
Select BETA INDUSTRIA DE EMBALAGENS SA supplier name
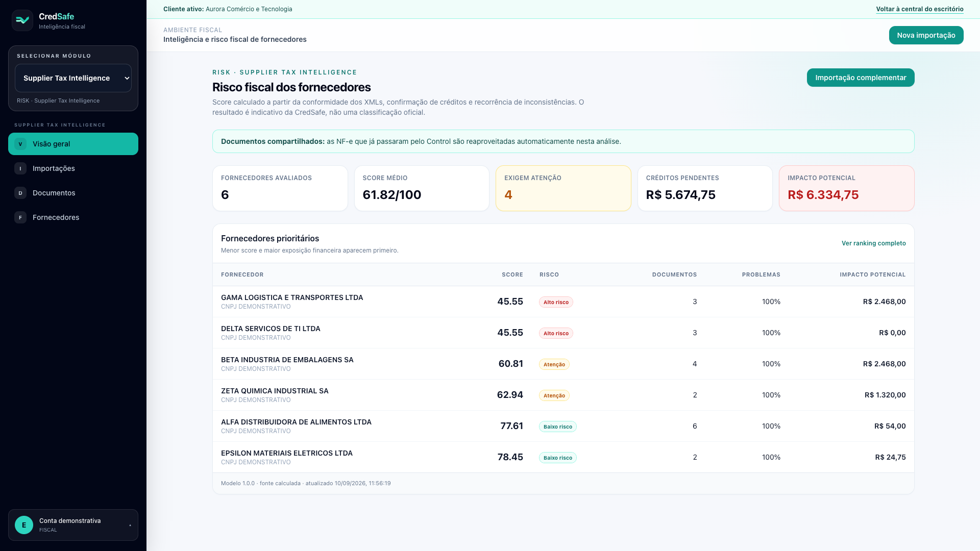coord(287,360)
